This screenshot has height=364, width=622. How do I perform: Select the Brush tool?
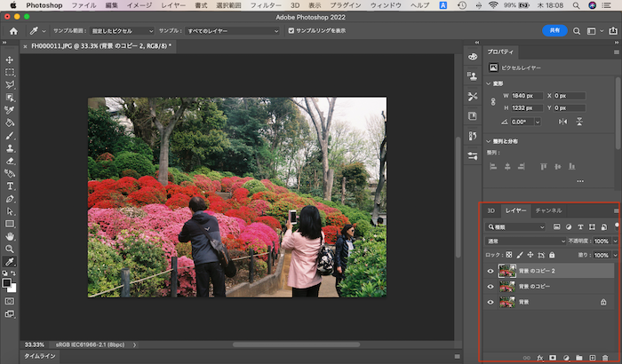point(10,136)
